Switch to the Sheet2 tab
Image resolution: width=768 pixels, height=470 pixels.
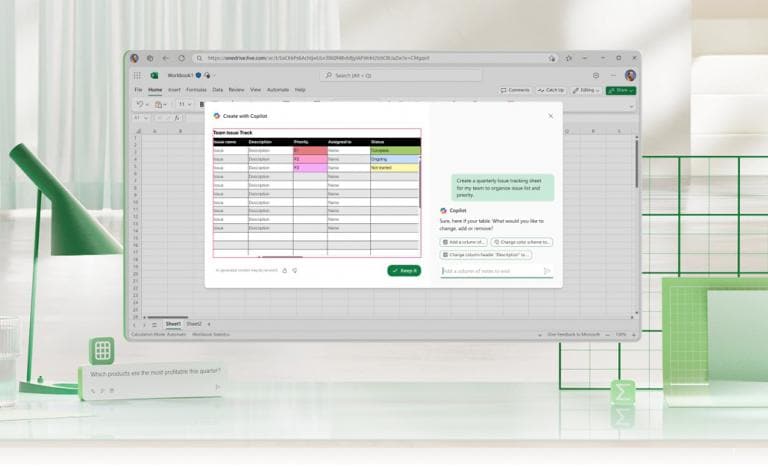(194, 324)
